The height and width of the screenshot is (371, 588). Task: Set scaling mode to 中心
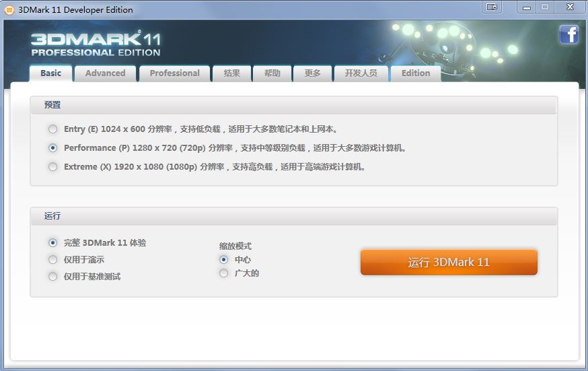224,260
